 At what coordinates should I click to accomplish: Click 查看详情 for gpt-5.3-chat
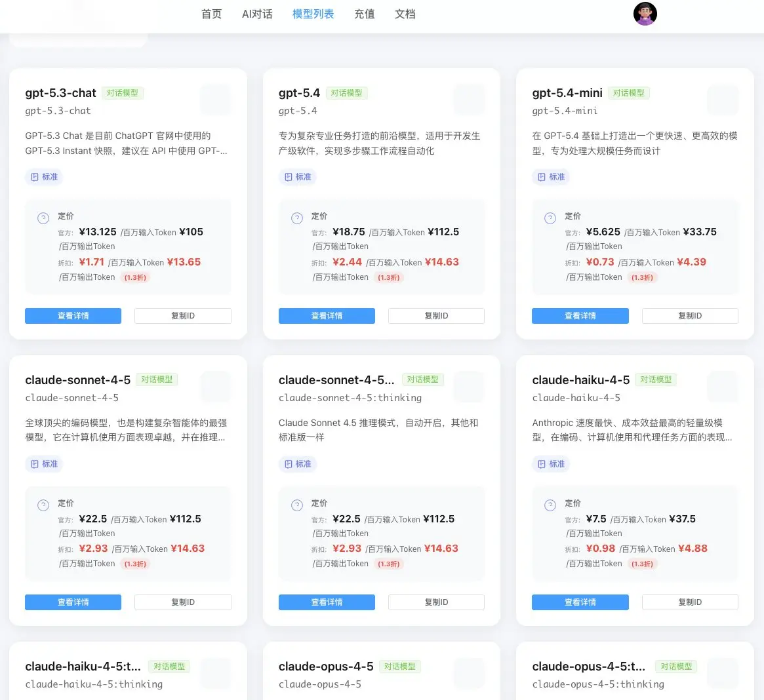click(x=73, y=316)
